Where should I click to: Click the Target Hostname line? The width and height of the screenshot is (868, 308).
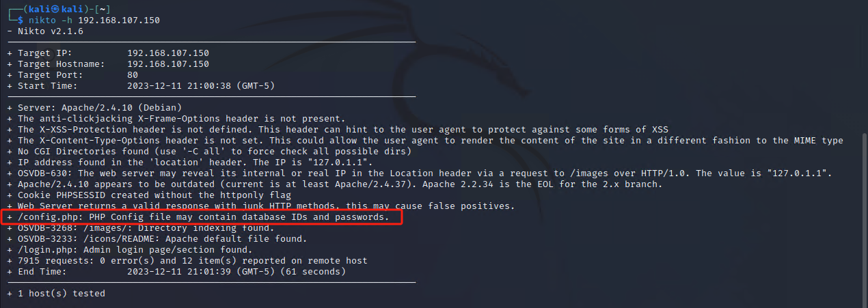pyautogui.click(x=108, y=64)
